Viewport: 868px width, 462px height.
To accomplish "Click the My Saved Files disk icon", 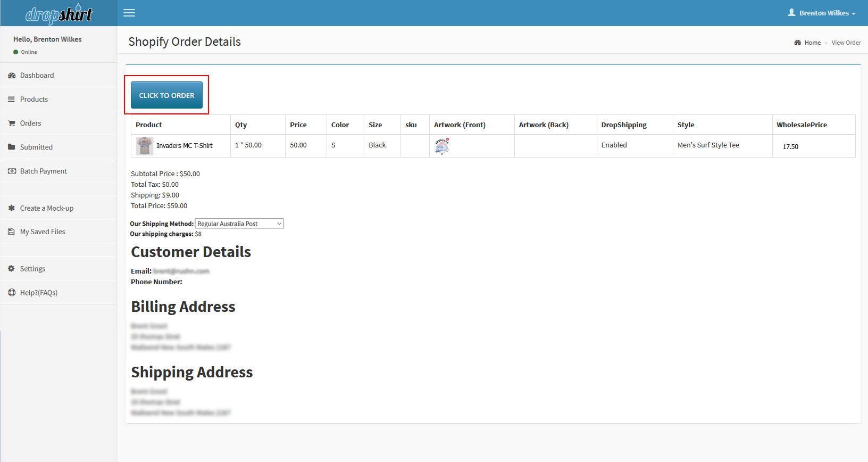I will point(11,232).
